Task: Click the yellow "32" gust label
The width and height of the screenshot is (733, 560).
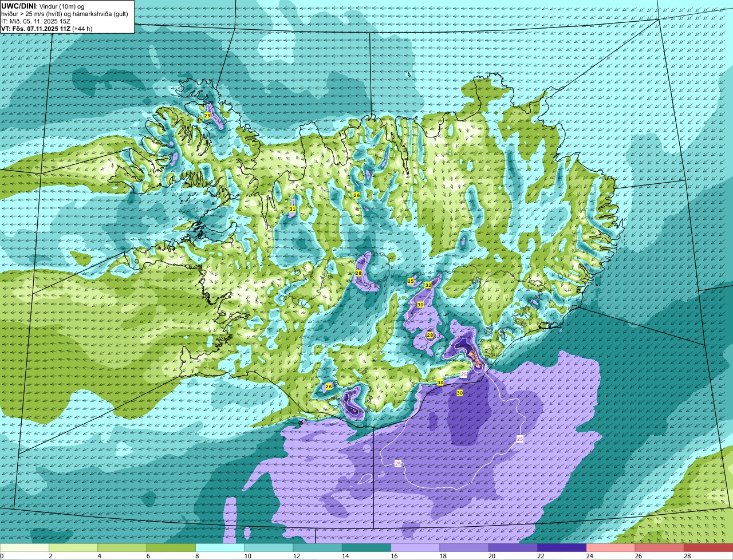Action: (428, 285)
